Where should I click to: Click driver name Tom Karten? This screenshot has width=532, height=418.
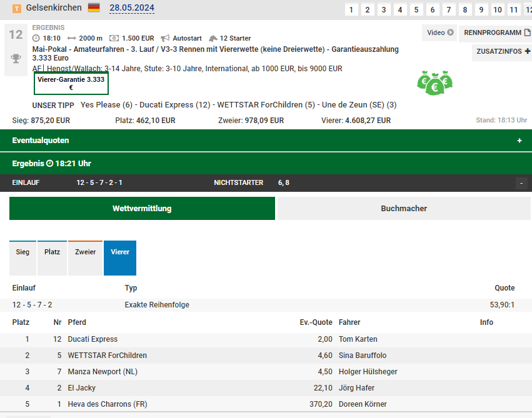(x=358, y=339)
